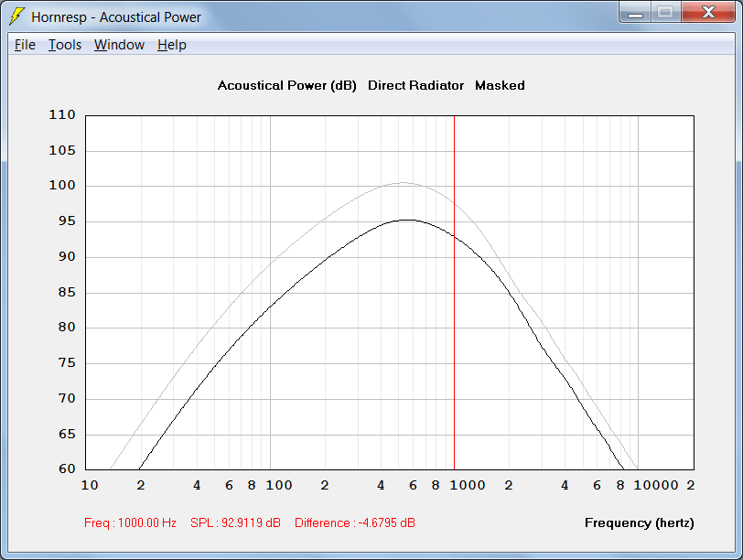Viewport: 743px width, 560px height.
Task: Close the Acoustical Power window
Action: click(x=708, y=13)
